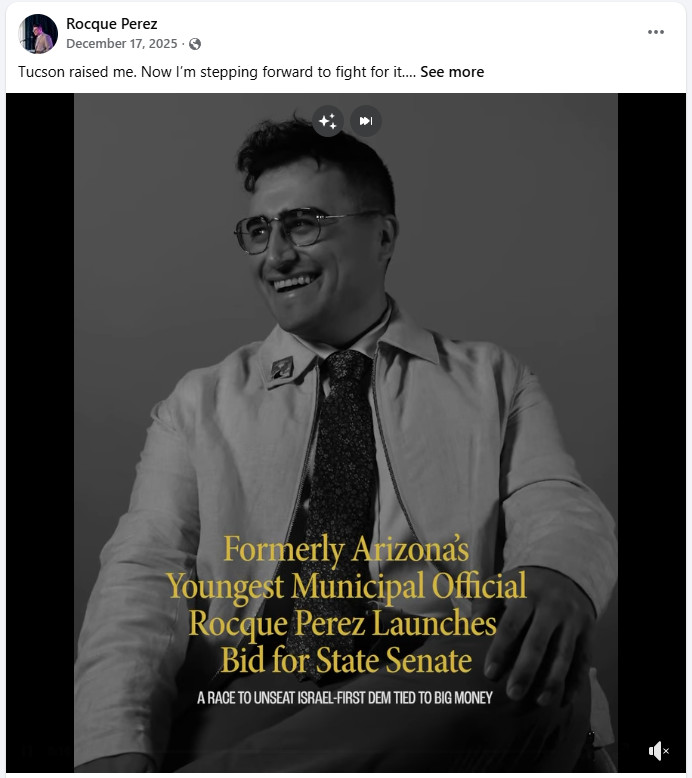
Task: Click the globe public privacy icon
Action: 195,44
